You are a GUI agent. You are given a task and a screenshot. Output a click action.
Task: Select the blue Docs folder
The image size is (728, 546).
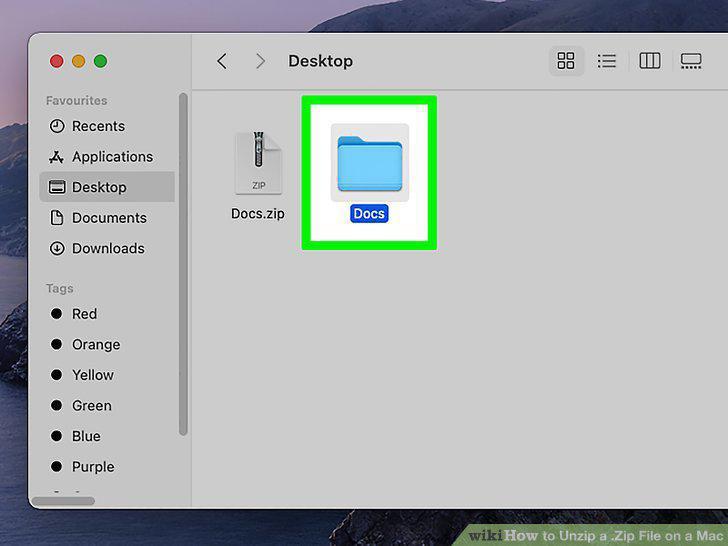pyautogui.click(x=370, y=163)
